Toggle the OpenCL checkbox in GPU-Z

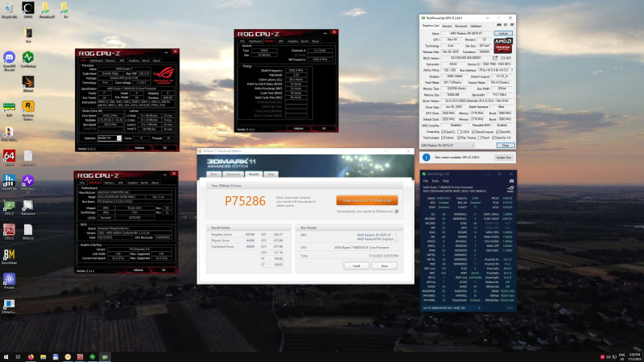(x=443, y=132)
